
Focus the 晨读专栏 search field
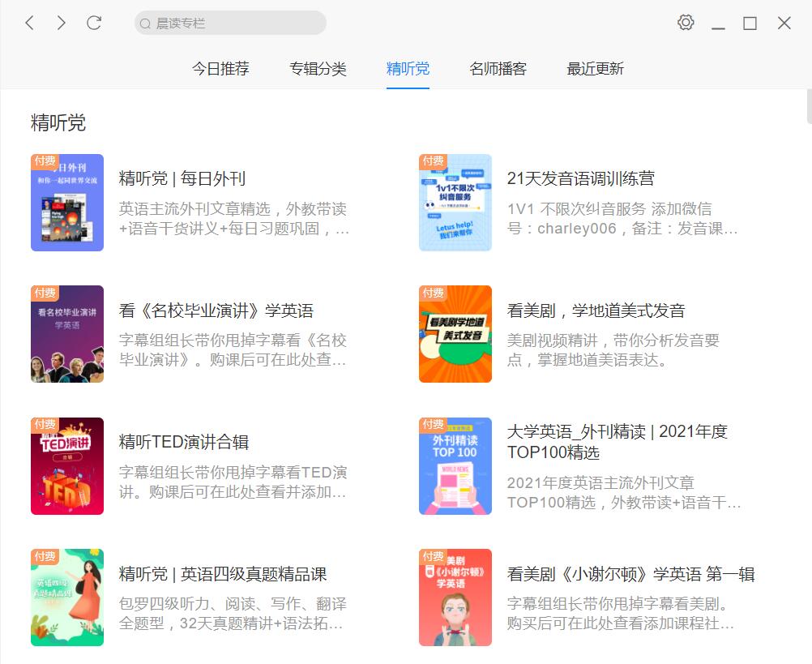[x=230, y=23]
